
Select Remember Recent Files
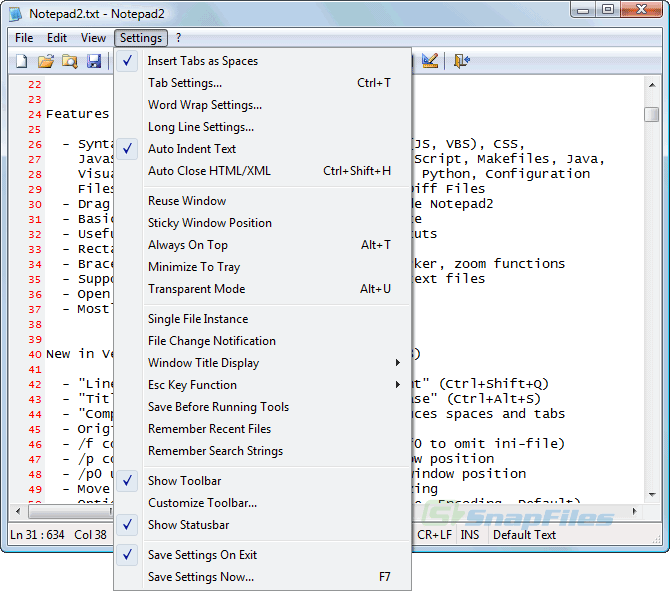pos(262,429)
